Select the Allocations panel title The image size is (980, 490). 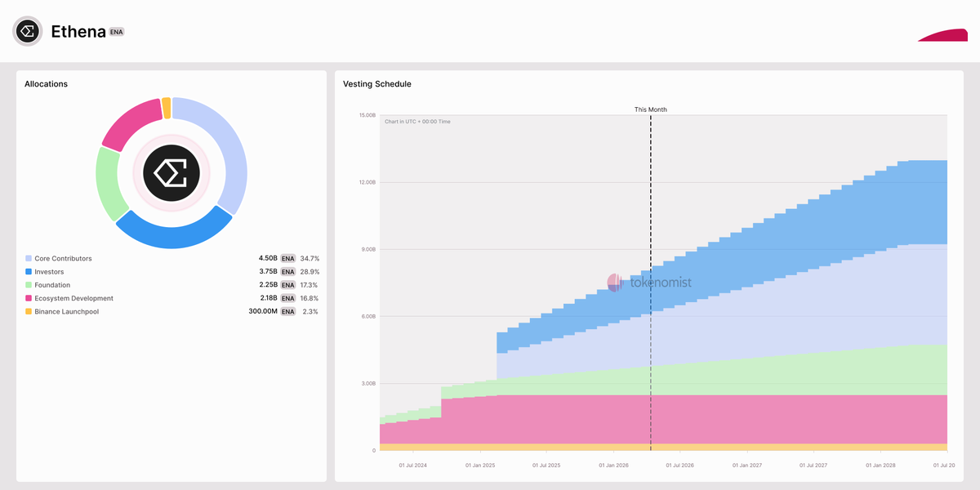click(47, 83)
